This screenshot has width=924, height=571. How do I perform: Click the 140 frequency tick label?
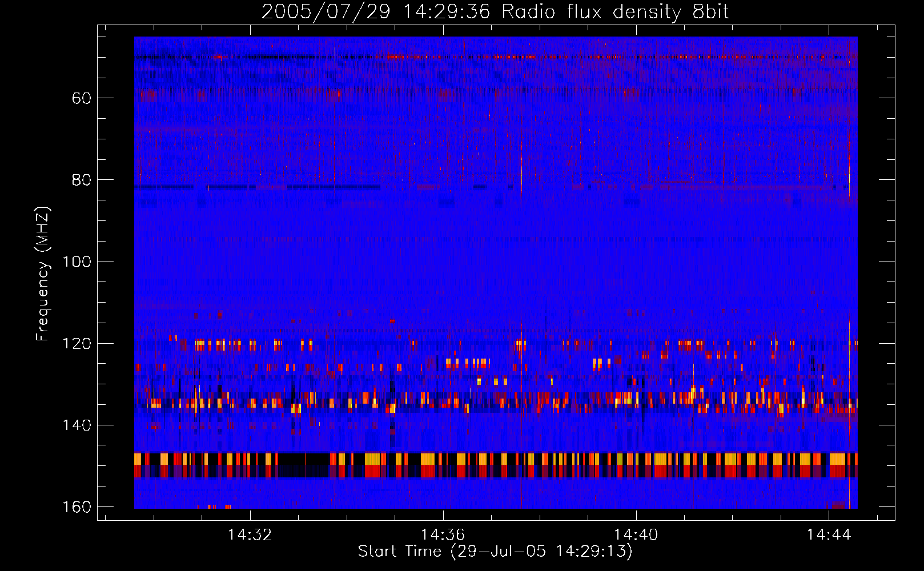77,425
